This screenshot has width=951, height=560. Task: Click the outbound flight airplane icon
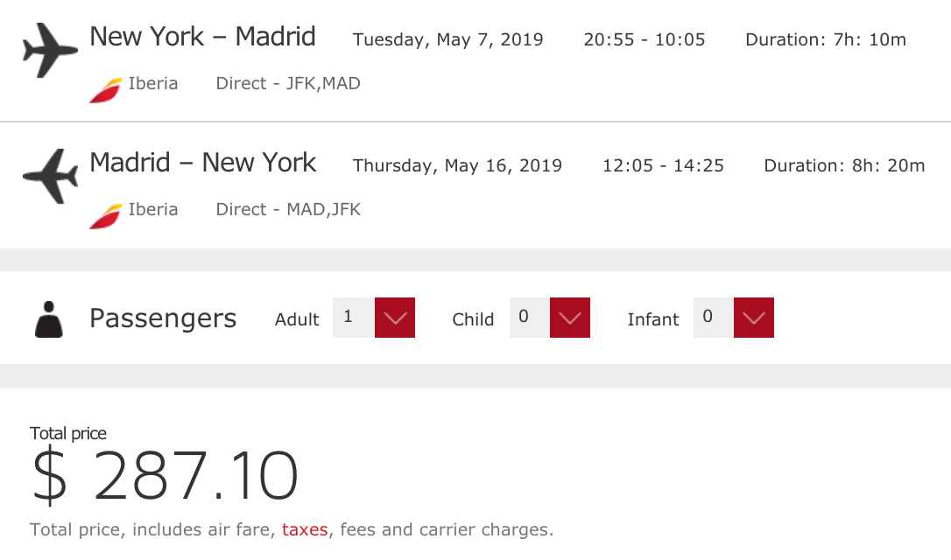click(50, 51)
